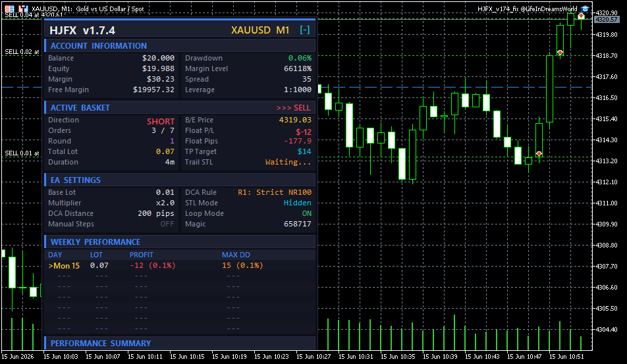Click the Equity value $19.988

pos(158,68)
